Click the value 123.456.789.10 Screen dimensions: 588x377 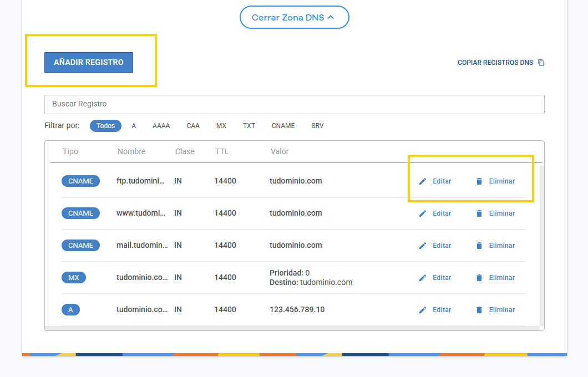point(297,310)
